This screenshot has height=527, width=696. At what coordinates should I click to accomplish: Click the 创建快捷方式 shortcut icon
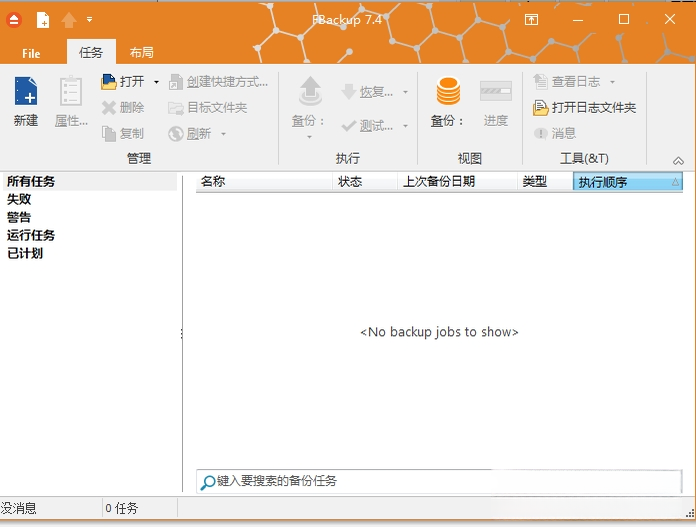click(x=176, y=82)
